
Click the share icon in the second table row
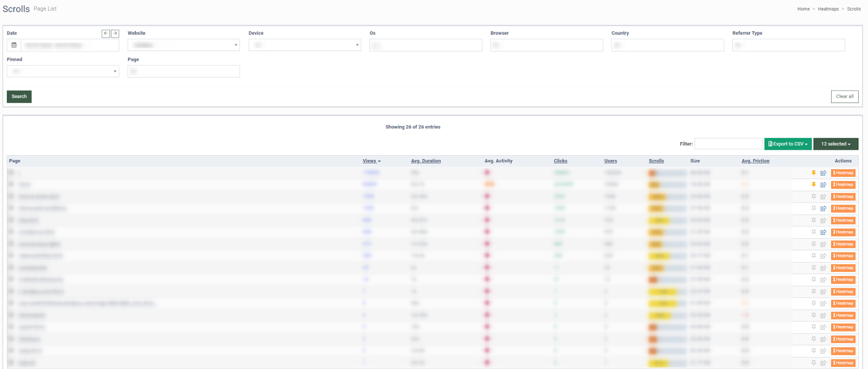click(823, 185)
